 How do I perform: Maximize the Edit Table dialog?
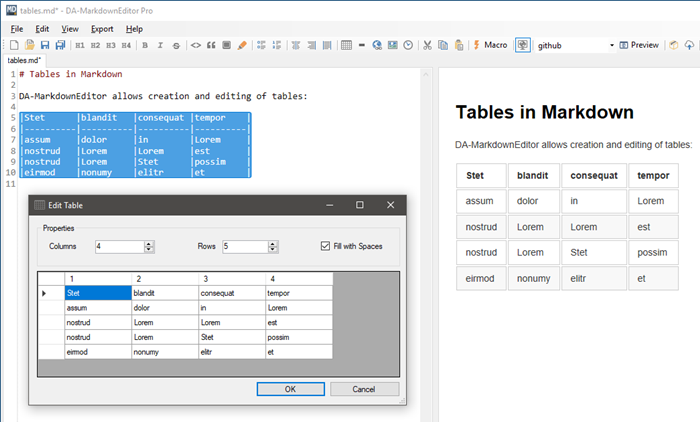pyautogui.click(x=359, y=205)
